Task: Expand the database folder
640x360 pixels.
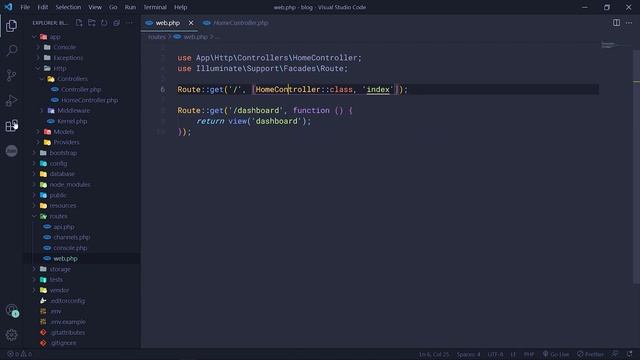Action: (82, 174)
